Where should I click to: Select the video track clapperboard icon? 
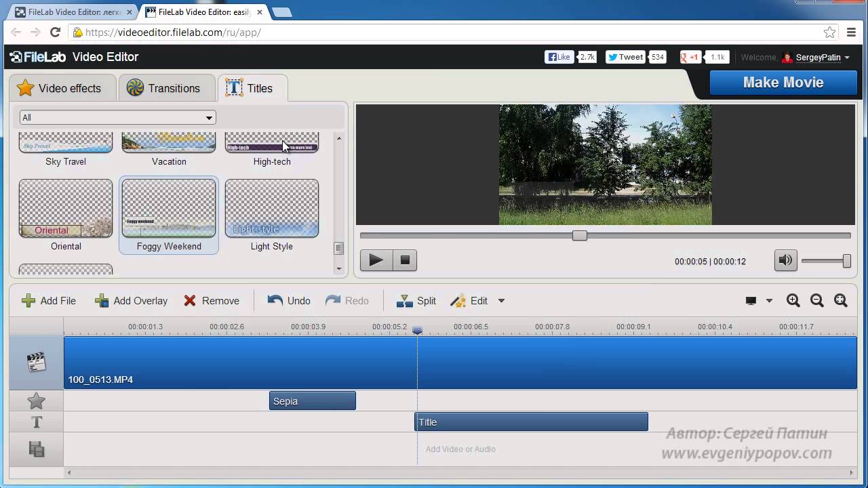point(36,363)
